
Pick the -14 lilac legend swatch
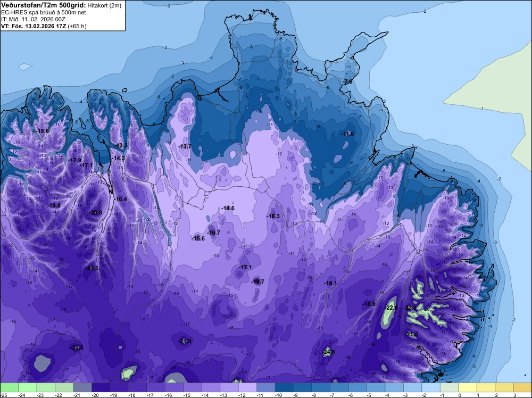pyautogui.click(x=211, y=387)
